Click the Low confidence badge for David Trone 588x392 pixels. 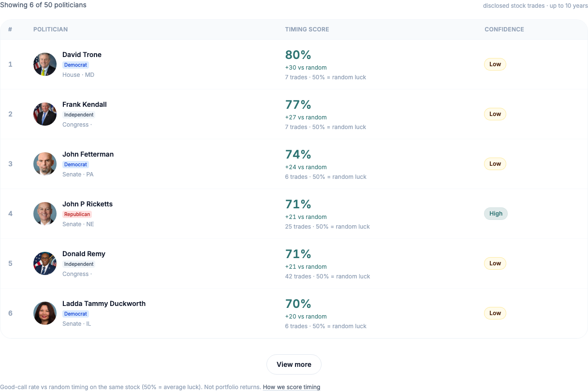tap(495, 64)
